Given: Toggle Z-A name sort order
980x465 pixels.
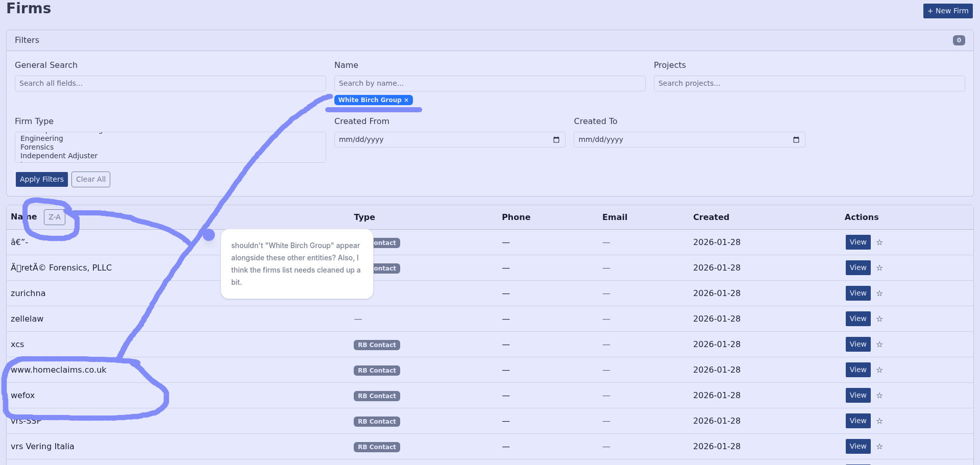Looking at the screenshot, I should click(x=55, y=217).
